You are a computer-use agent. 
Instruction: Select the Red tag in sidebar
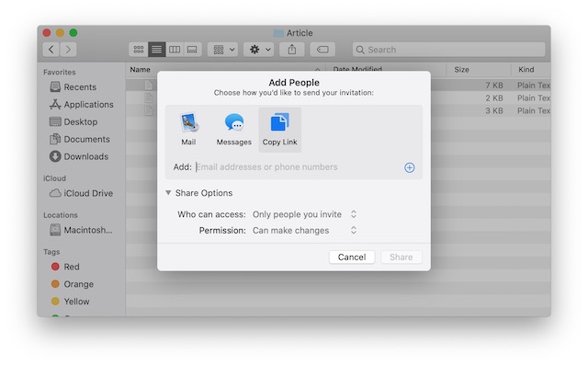[65, 267]
